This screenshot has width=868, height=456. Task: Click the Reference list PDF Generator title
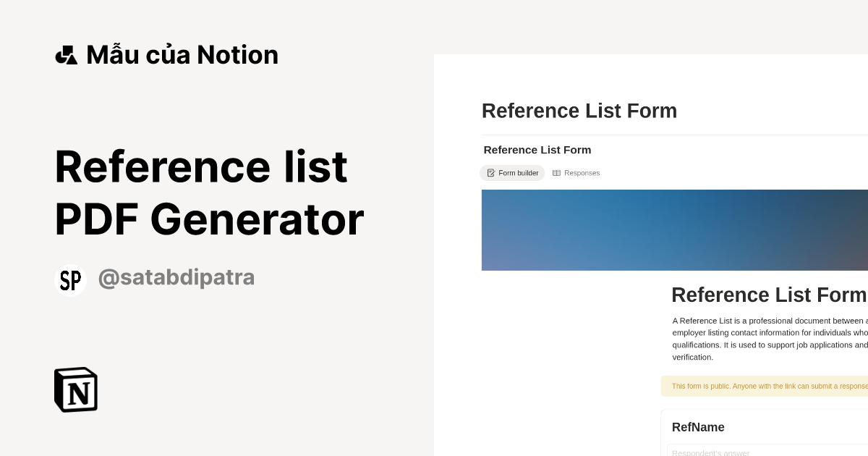(x=209, y=193)
